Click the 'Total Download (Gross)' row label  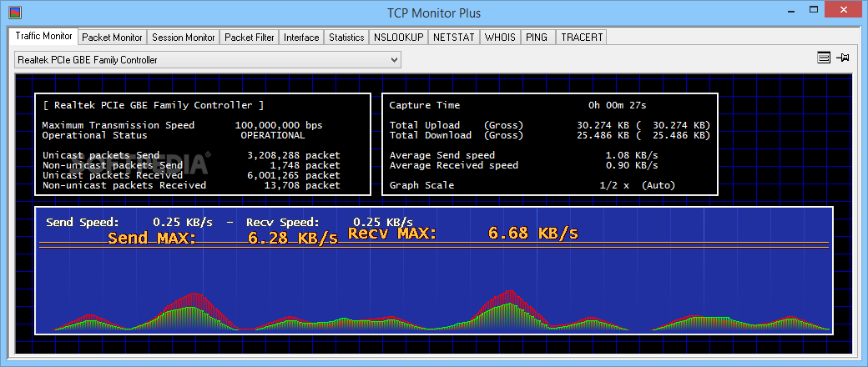coord(457,135)
